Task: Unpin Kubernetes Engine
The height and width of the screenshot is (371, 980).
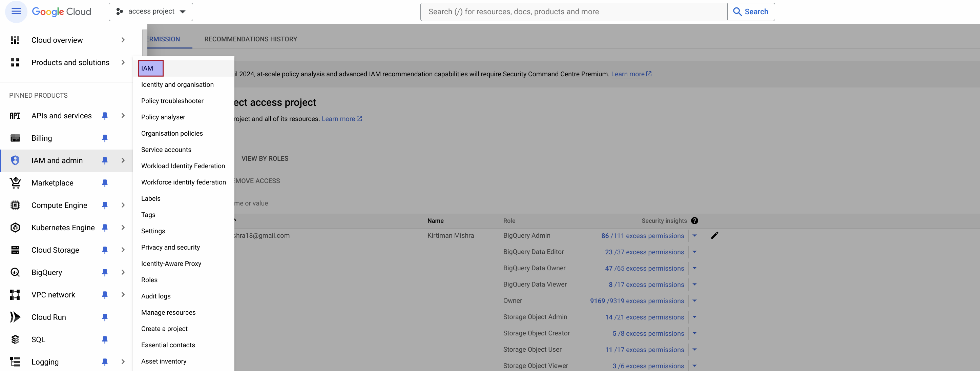Action: pyautogui.click(x=105, y=228)
